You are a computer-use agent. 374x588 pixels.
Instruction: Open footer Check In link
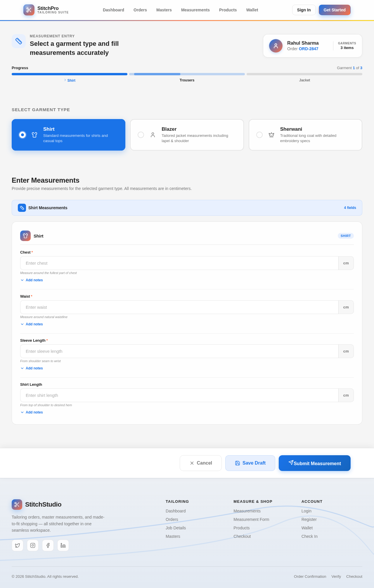coord(309,536)
